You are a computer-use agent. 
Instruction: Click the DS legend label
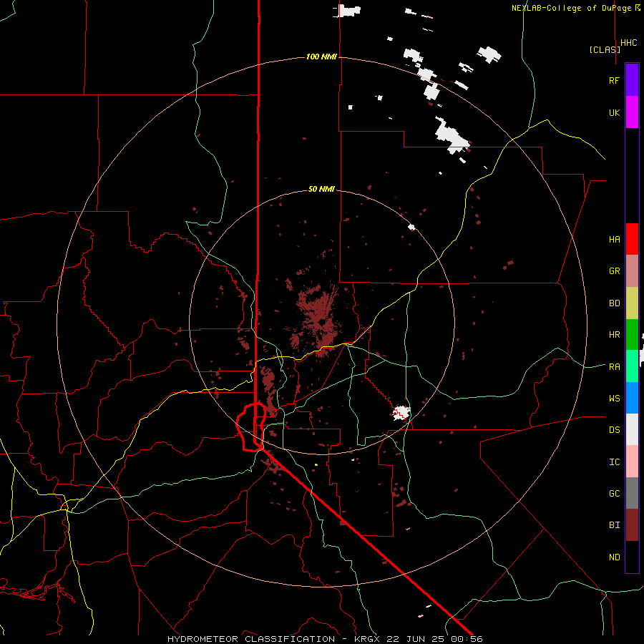pyautogui.click(x=615, y=430)
